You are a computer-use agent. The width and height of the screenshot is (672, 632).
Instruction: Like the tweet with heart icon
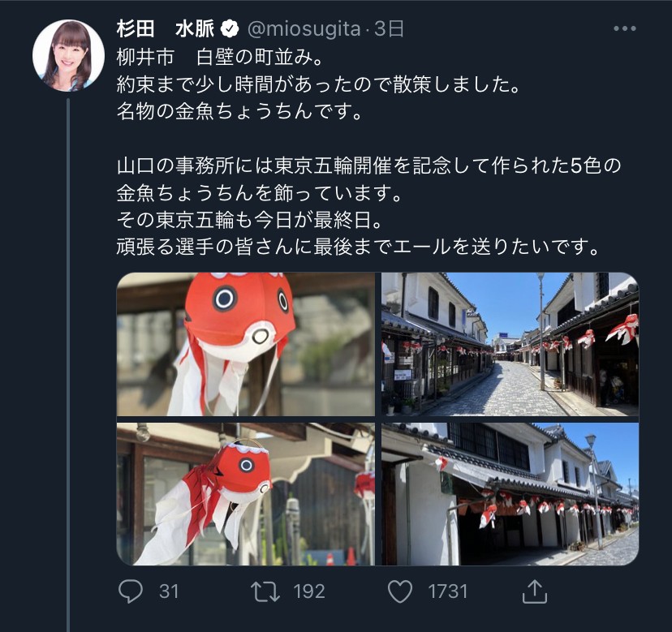(x=400, y=591)
